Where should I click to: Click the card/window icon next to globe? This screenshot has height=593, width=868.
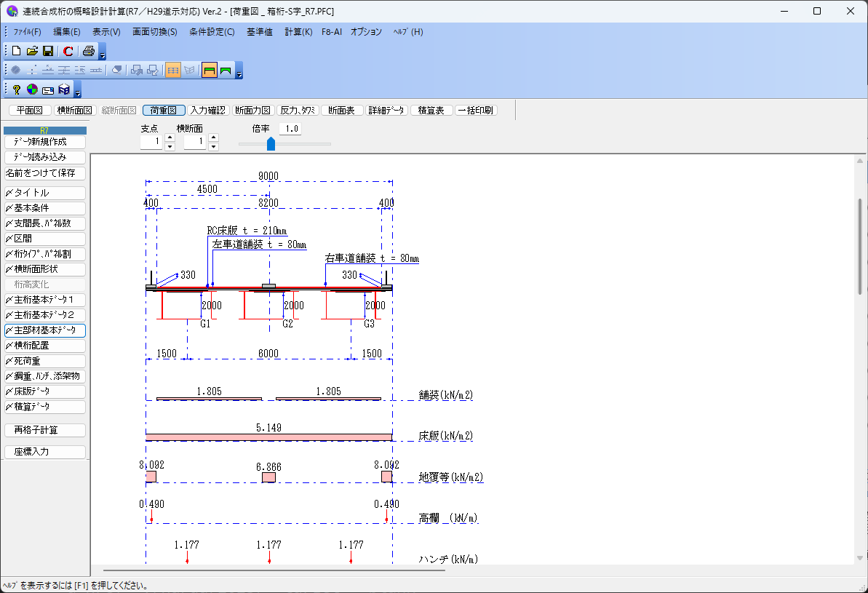(48, 89)
